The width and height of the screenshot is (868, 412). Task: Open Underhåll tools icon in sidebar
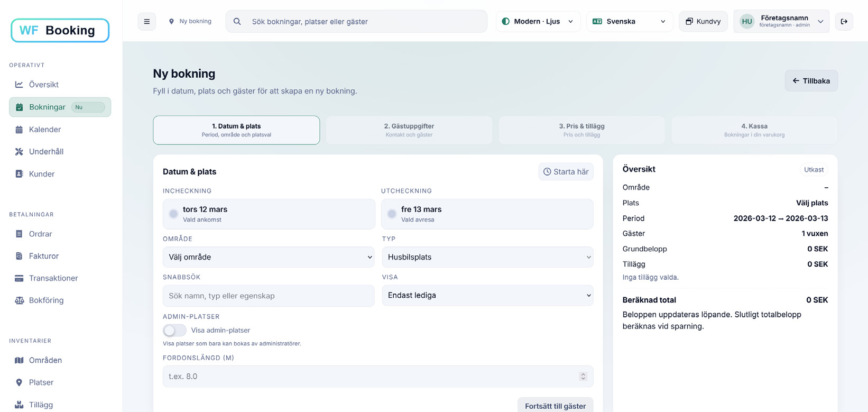coord(19,152)
